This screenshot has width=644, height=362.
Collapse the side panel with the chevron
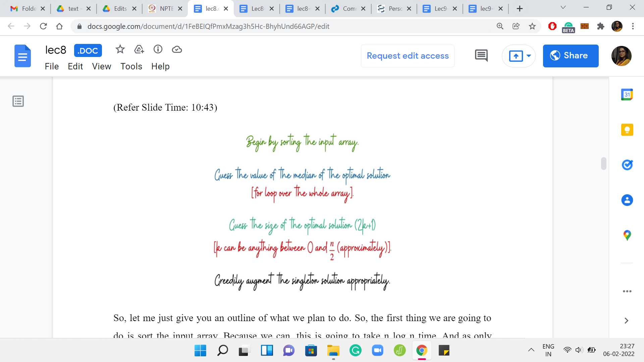click(x=626, y=321)
